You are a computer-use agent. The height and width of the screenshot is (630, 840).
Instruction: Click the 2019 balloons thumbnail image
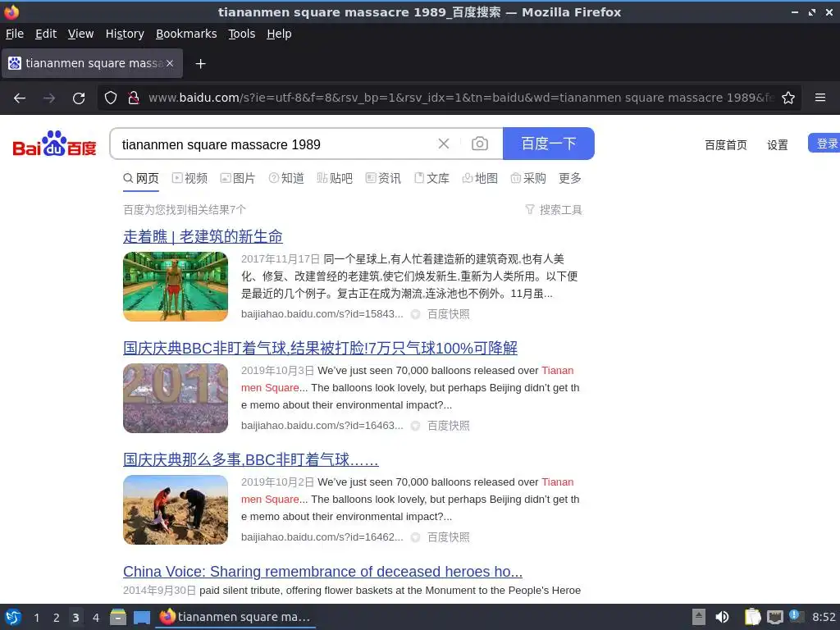click(x=176, y=398)
